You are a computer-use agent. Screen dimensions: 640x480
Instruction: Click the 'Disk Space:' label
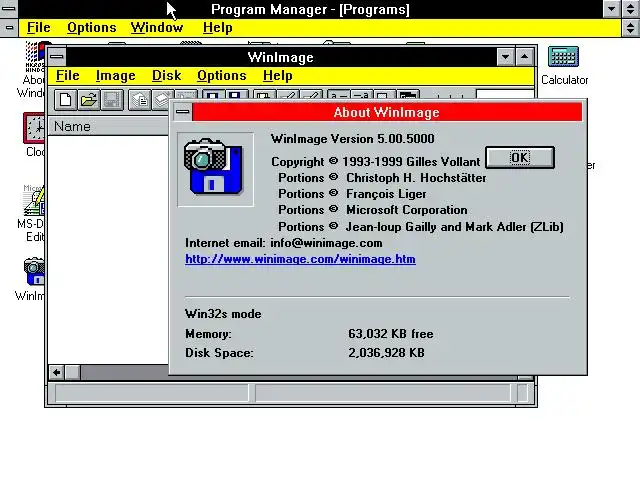coord(219,353)
